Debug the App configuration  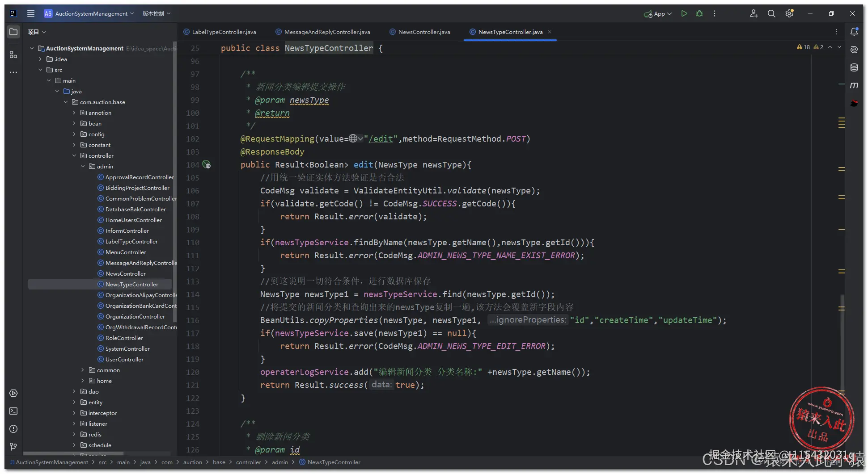click(x=699, y=13)
